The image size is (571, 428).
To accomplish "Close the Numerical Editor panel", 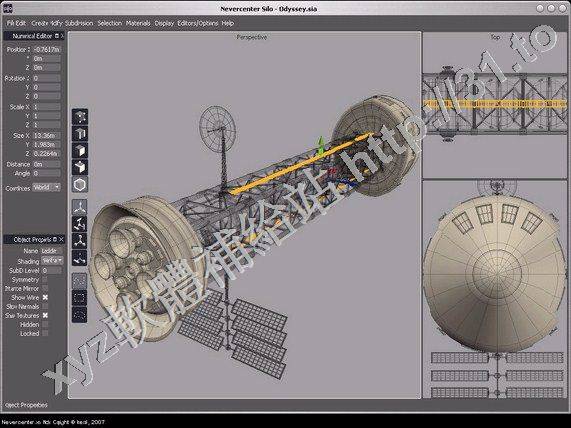I will tap(62, 36).
